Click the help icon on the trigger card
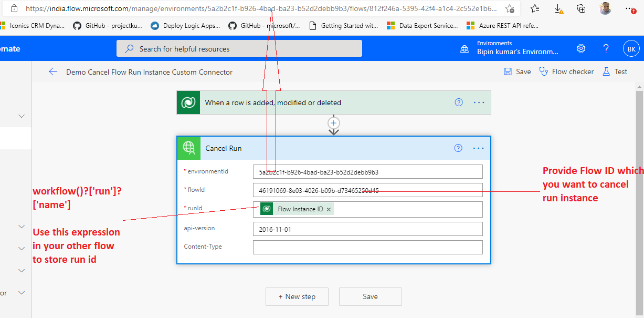 [x=459, y=102]
